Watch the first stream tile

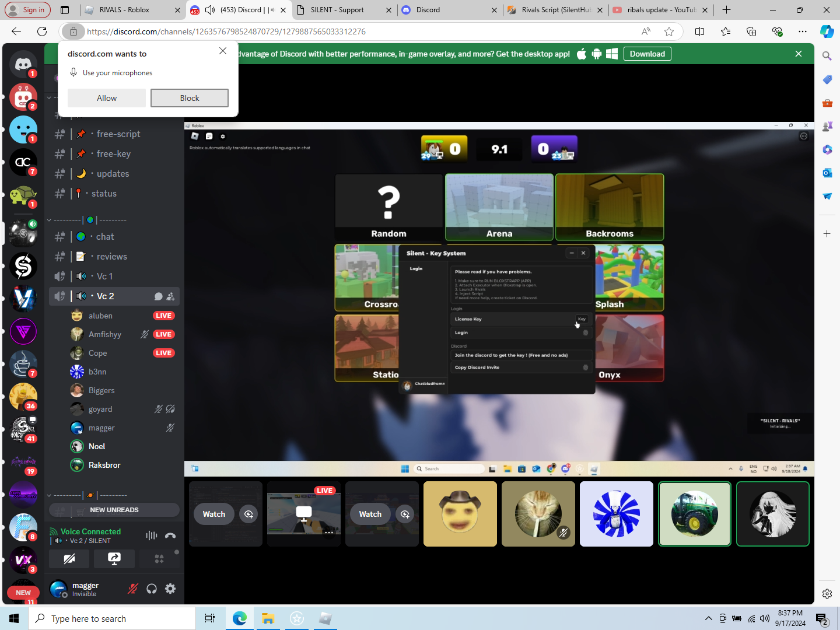pyautogui.click(x=214, y=514)
